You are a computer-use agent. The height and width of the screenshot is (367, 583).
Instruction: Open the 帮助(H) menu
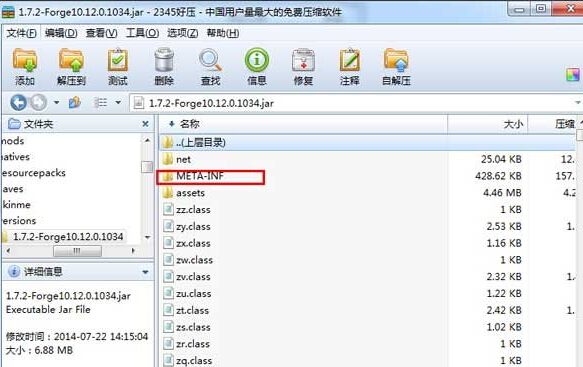point(223,33)
